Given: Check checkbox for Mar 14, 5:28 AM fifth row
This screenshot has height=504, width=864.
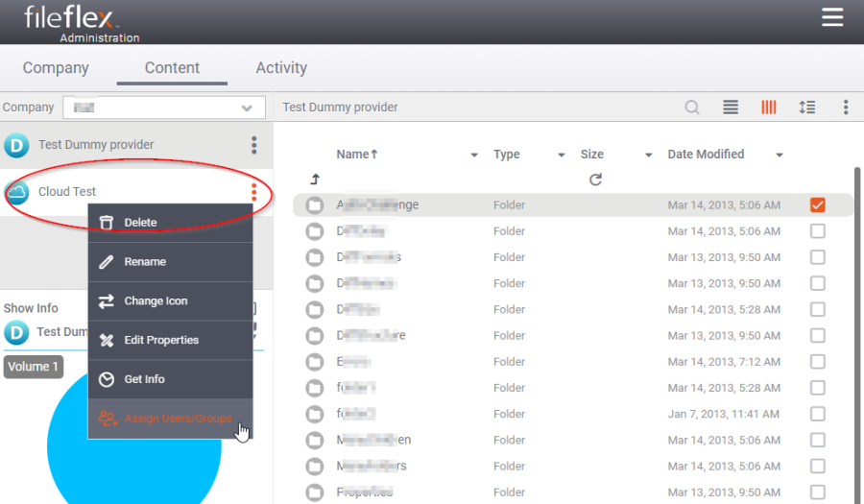Looking at the screenshot, I should coord(818,309).
